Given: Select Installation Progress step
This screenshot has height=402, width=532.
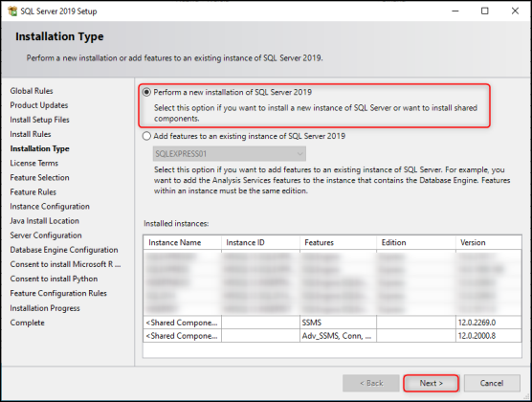Looking at the screenshot, I should pos(45,308).
